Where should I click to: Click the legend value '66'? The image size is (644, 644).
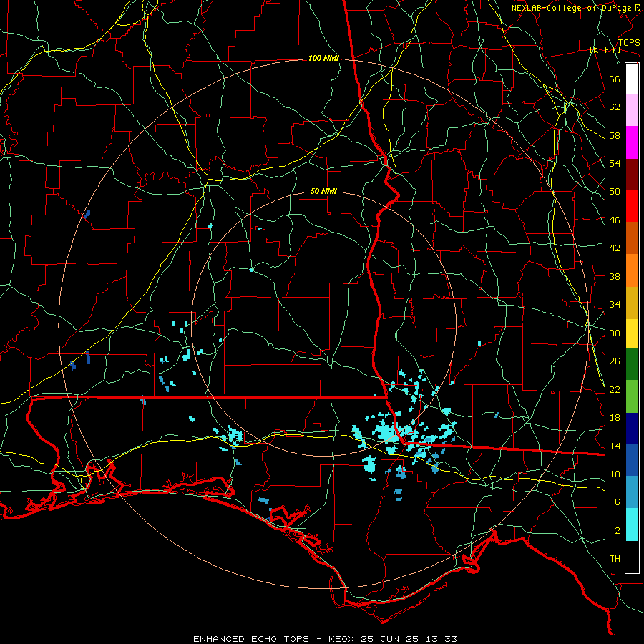coord(615,79)
